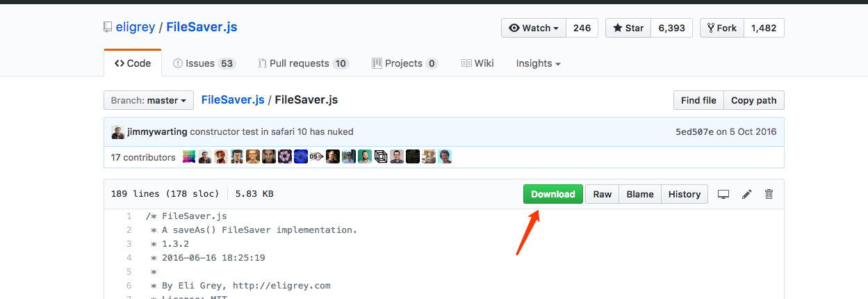Screen dimensions: 868x299
Task: Click the line 'By Eli Grey, http://eligrey.com'
Action: point(240,285)
